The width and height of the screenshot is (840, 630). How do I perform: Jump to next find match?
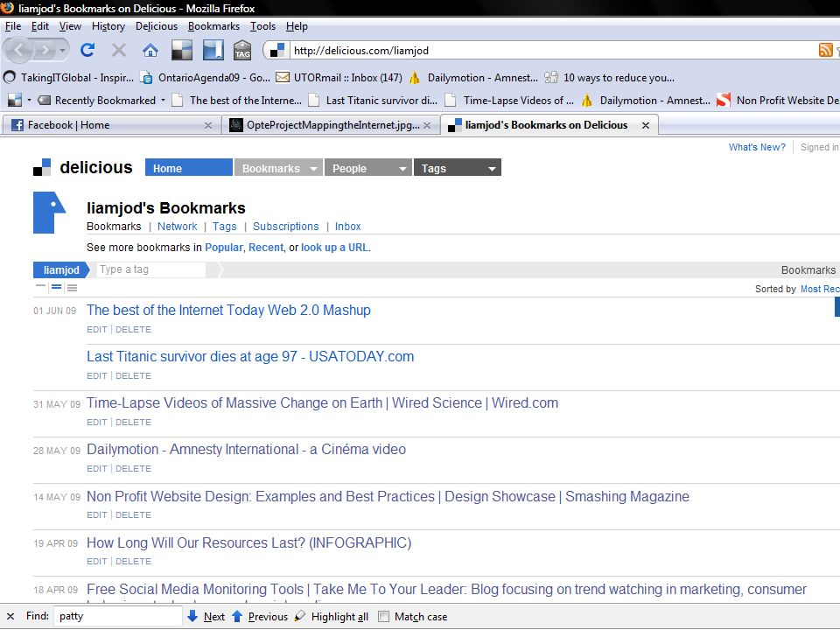pyautogui.click(x=206, y=617)
